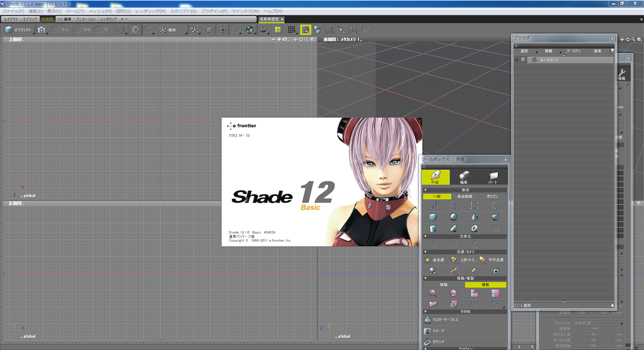644x350 pixels.
Task: Click the camera icon in the toolbar
Action: point(42,30)
